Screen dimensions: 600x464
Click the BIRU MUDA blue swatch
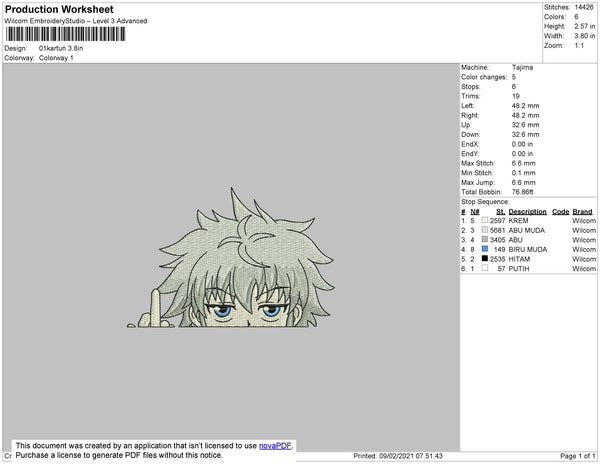485,249
